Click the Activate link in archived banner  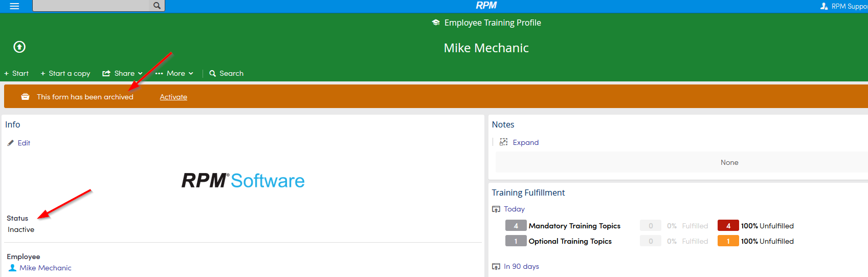[x=173, y=97]
